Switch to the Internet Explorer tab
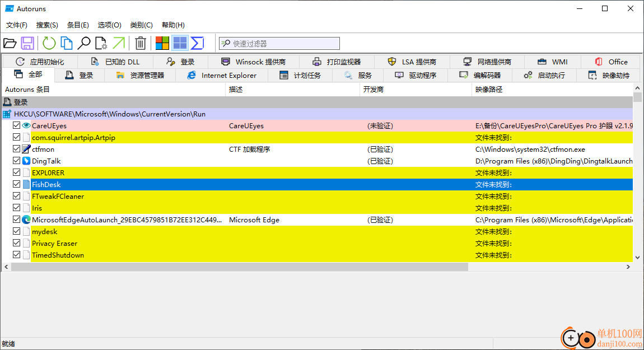The image size is (644, 350). click(x=222, y=75)
